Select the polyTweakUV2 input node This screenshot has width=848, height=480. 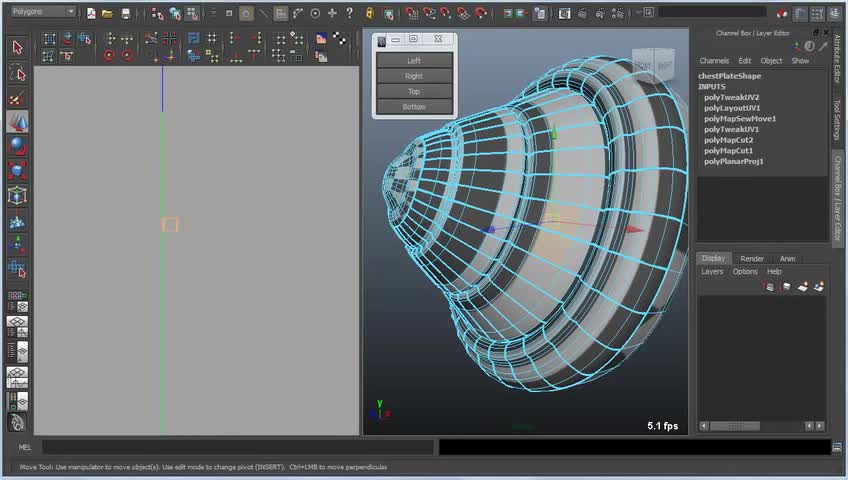[731, 97]
